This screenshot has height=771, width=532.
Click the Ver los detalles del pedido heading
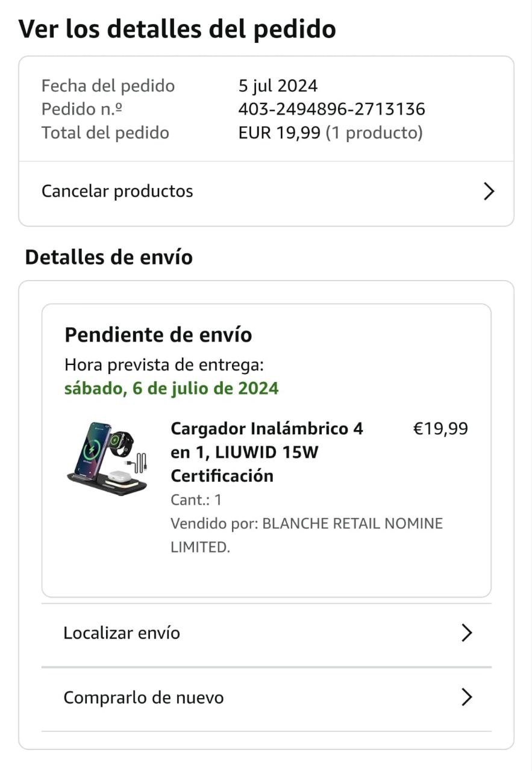[177, 29]
